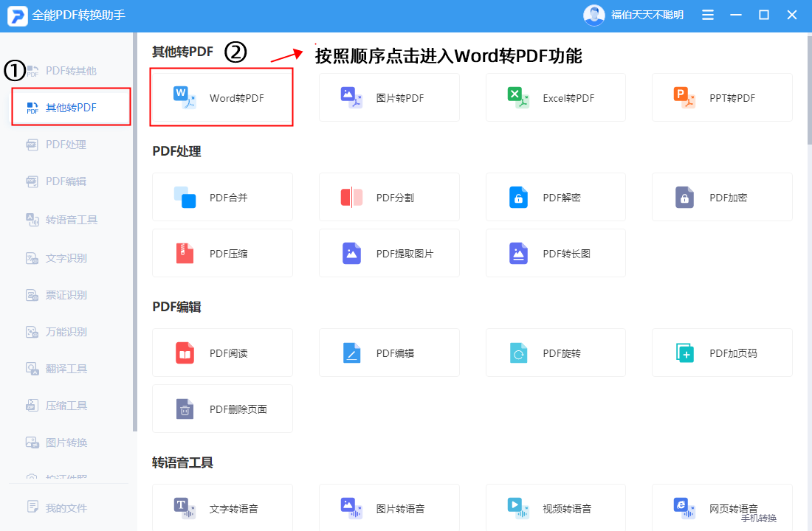
Task: Click the user avatar 福伯天天不聪明
Action: [594, 15]
